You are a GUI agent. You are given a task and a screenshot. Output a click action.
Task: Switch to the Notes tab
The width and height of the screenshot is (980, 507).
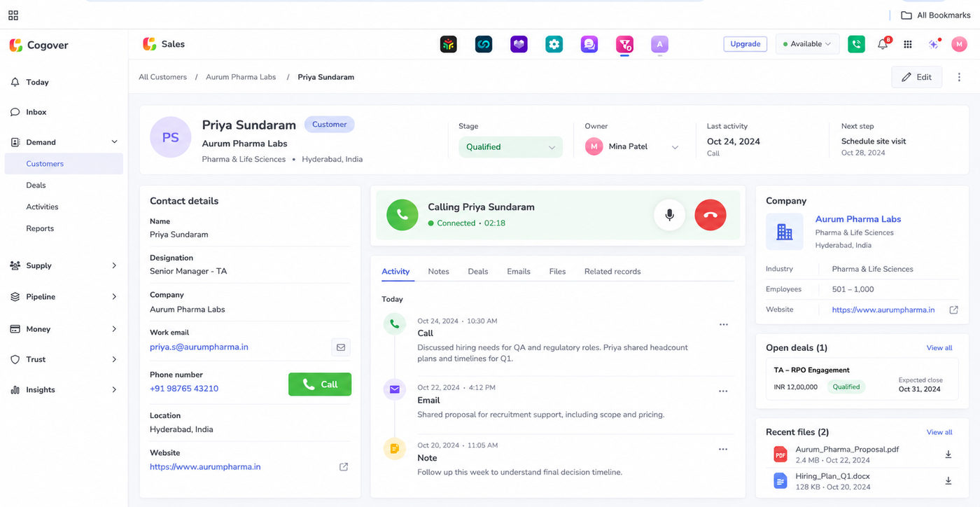tap(438, 272)
